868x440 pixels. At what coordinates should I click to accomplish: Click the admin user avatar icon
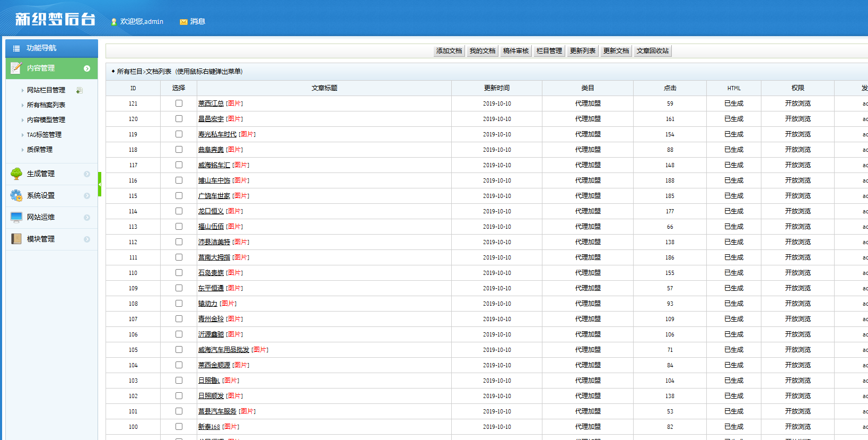click(113, 22)
